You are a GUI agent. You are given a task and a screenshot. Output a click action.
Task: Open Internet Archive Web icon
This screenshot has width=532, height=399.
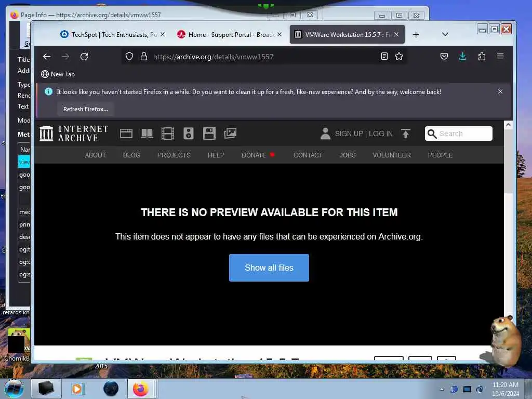tap(126, 134)
